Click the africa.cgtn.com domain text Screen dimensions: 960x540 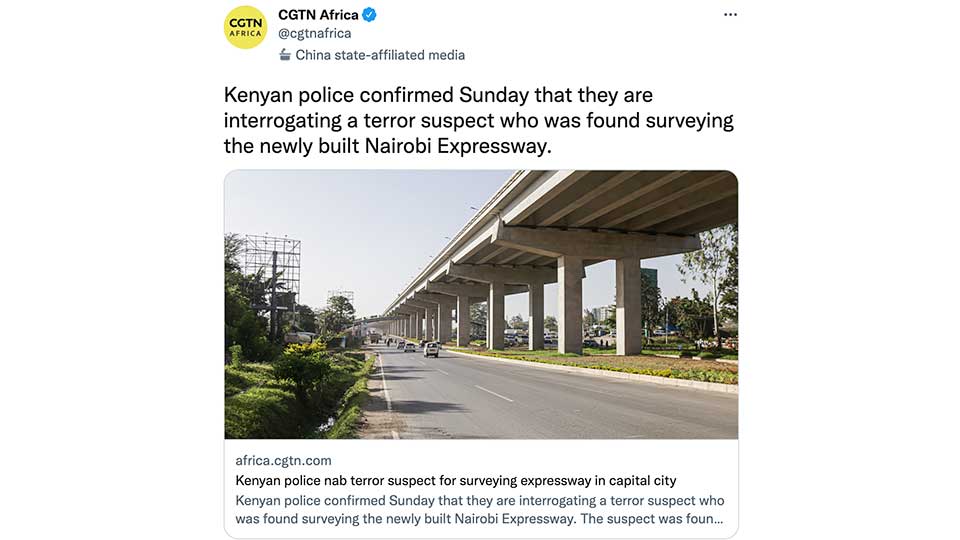tap(283, 460)
